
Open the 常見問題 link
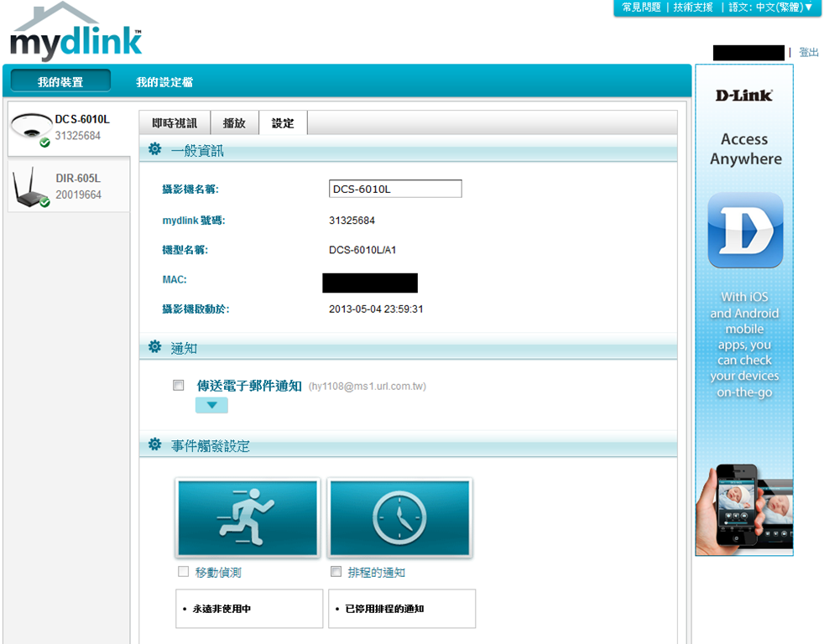[x=641, y=8]
